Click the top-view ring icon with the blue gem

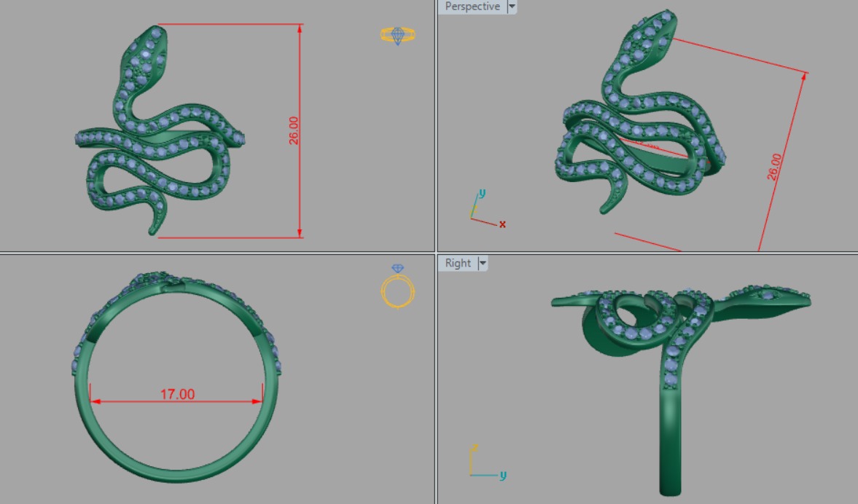(x=398, y=36)
